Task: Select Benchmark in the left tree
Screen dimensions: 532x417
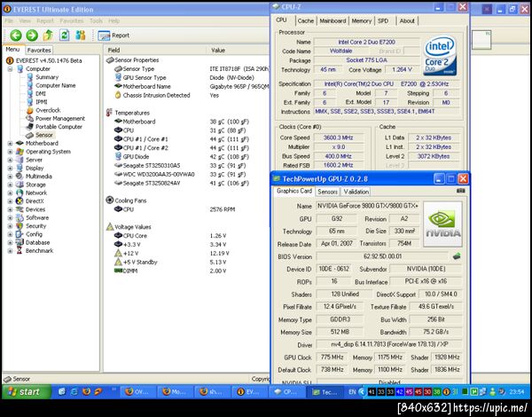Action: (40, 250)
